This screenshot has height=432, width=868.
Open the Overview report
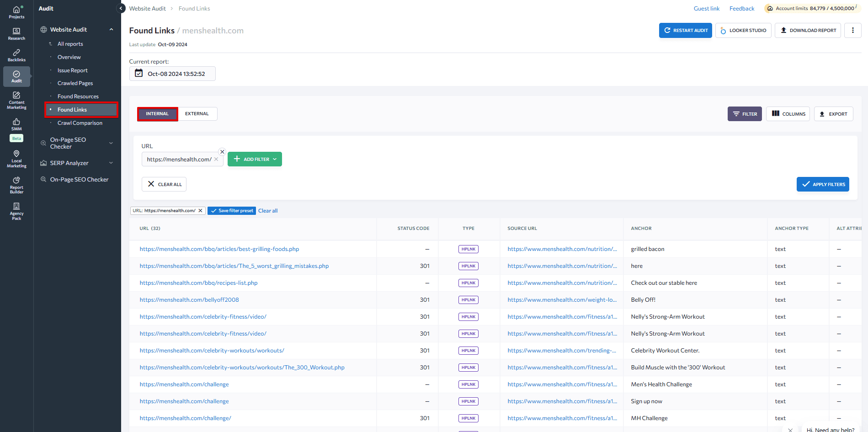[x=69, y=57]
